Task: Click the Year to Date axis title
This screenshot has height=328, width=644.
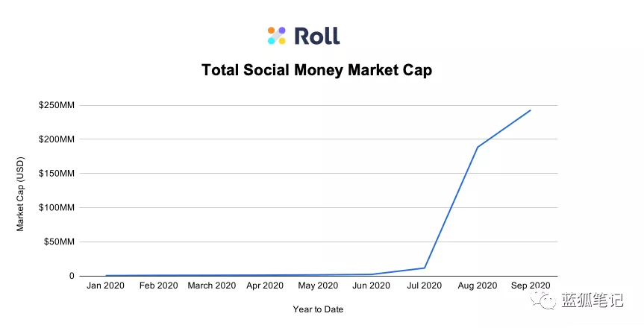Action: [x=319, y=309]
